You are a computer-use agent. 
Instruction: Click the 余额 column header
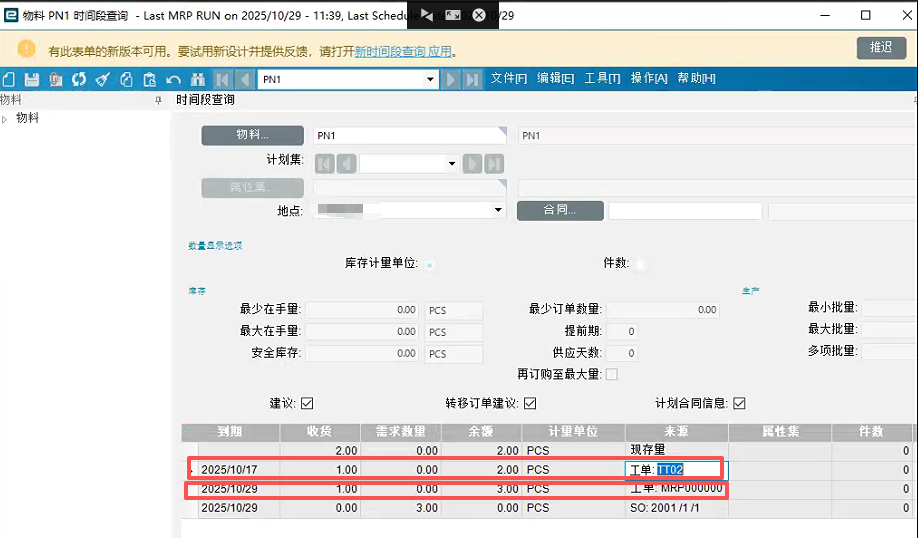[481, 431]
